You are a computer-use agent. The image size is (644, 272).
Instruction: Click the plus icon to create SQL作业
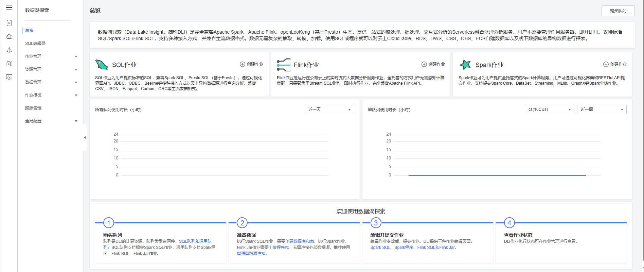pos(243,64)
